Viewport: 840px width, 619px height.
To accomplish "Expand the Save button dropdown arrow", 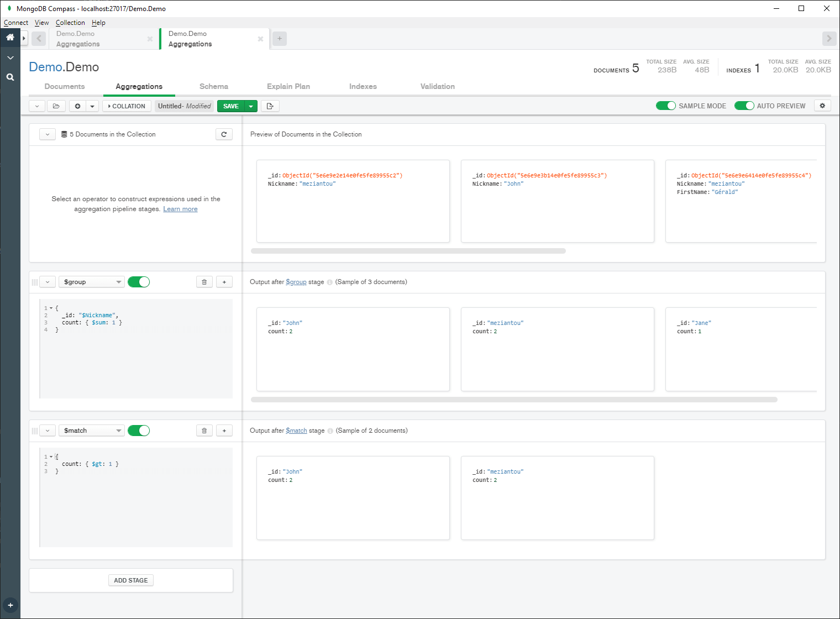I will click(251, 106).
